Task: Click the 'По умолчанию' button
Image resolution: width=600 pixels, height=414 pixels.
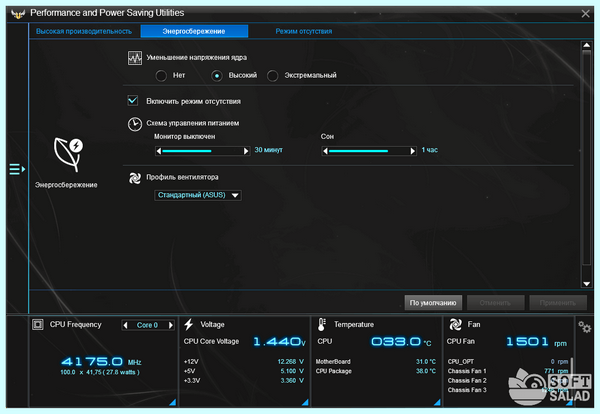Action: pos(433,303)
